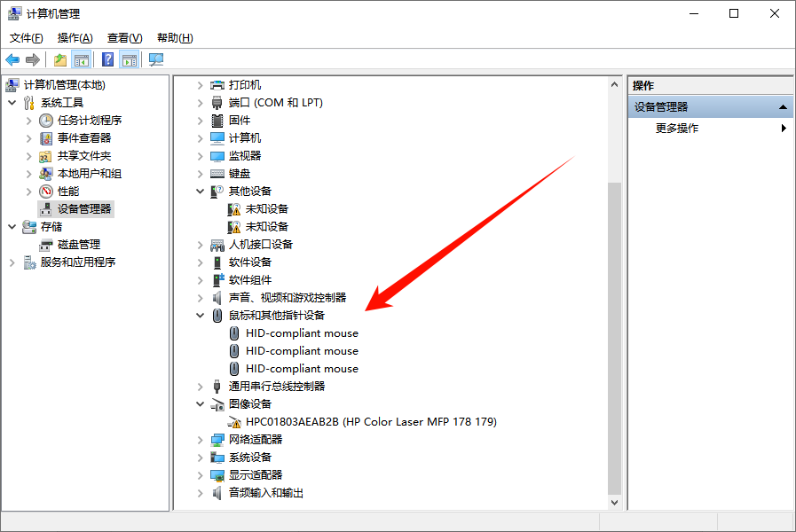Click the blue Back arrow in toolbar
The height and width of the screenshot is (532, 796).
(12, 59)
